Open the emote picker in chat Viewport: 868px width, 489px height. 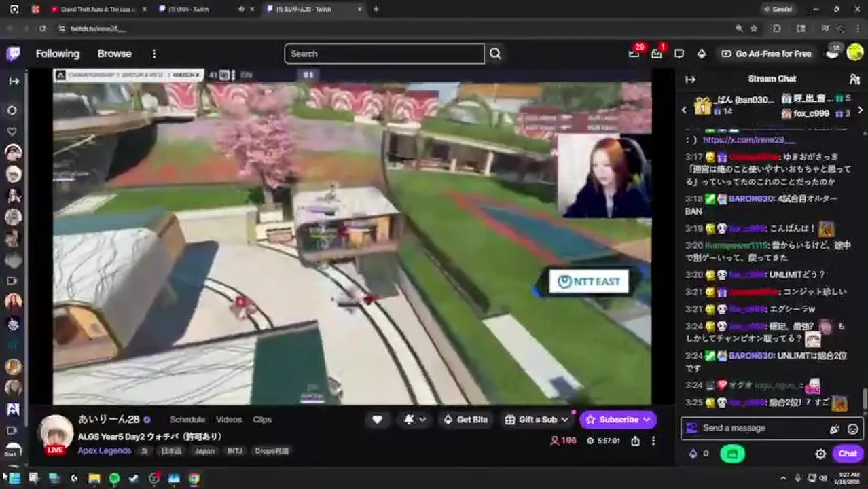[853, 429]
